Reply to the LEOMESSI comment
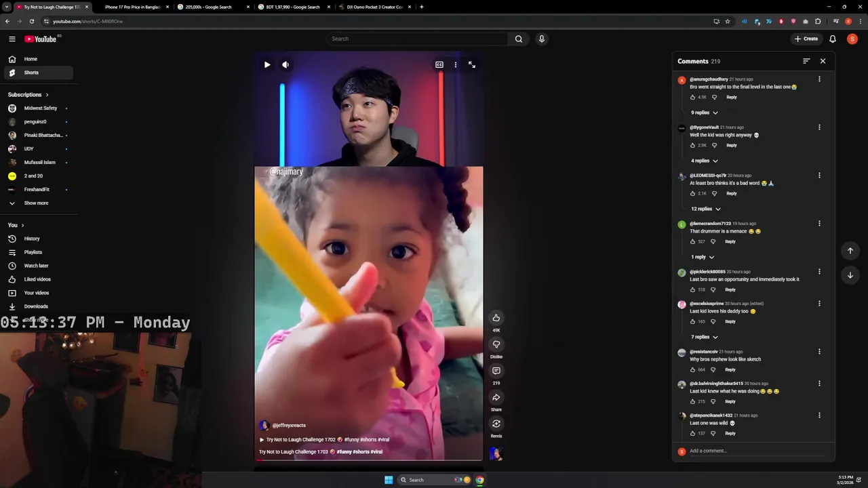Viewport: 868px width, 488px height. click(x=732, y=193)
